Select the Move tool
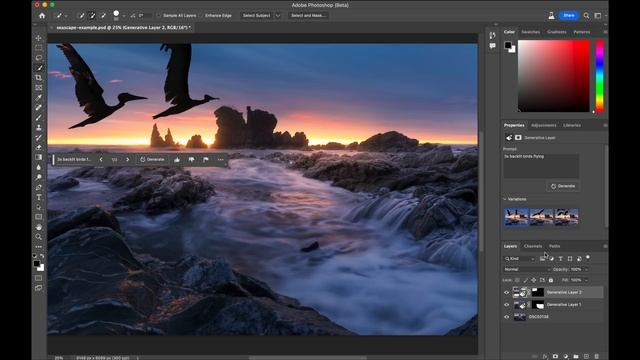This screenshot has height=360, width=640. point(39,38)
